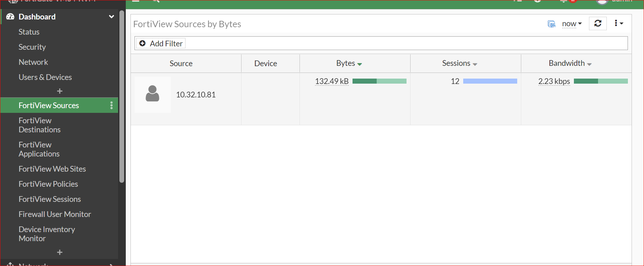Screen dimensions: 644x266
Task: Open Device Inventory Monitor
Action: click(x=47, y=234)
